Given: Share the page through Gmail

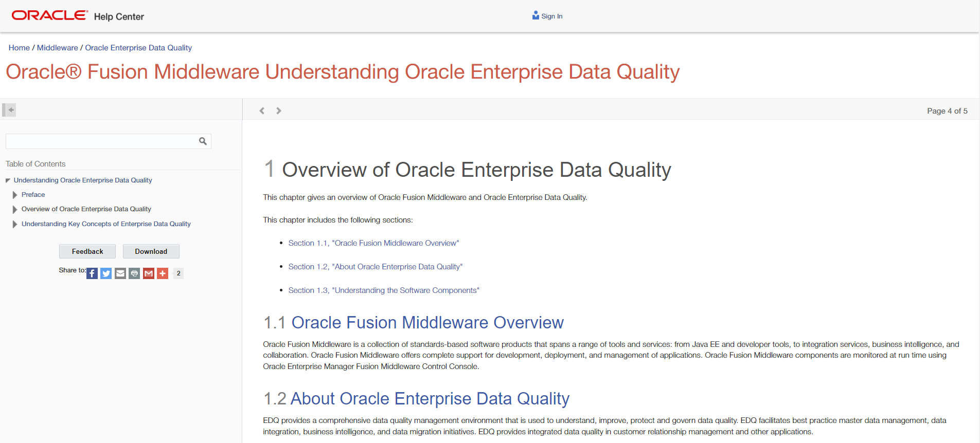Looking at the screenshot, I should tap(148, 273).
